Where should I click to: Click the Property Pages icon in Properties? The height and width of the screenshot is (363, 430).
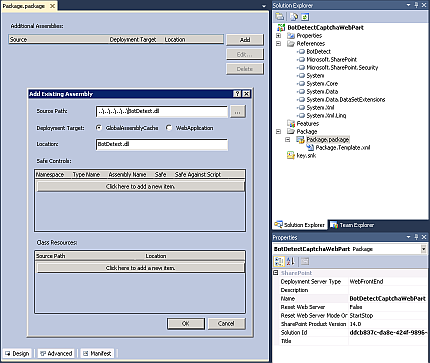click(305, 262)
